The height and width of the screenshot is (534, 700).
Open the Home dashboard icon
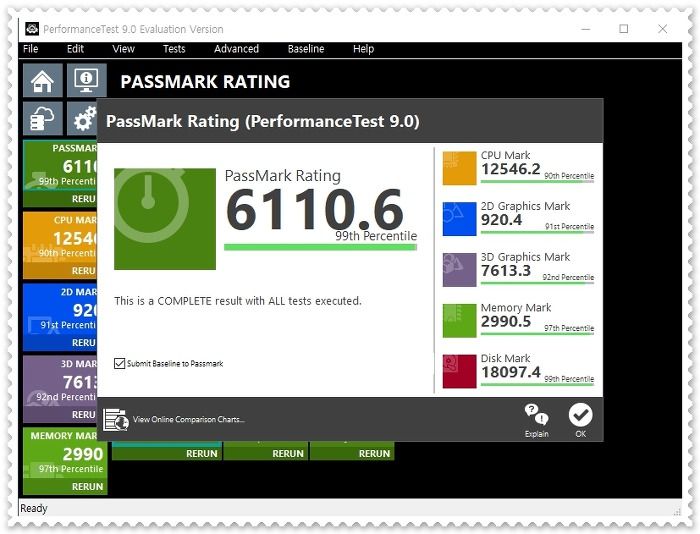click(x=42, y=80)
